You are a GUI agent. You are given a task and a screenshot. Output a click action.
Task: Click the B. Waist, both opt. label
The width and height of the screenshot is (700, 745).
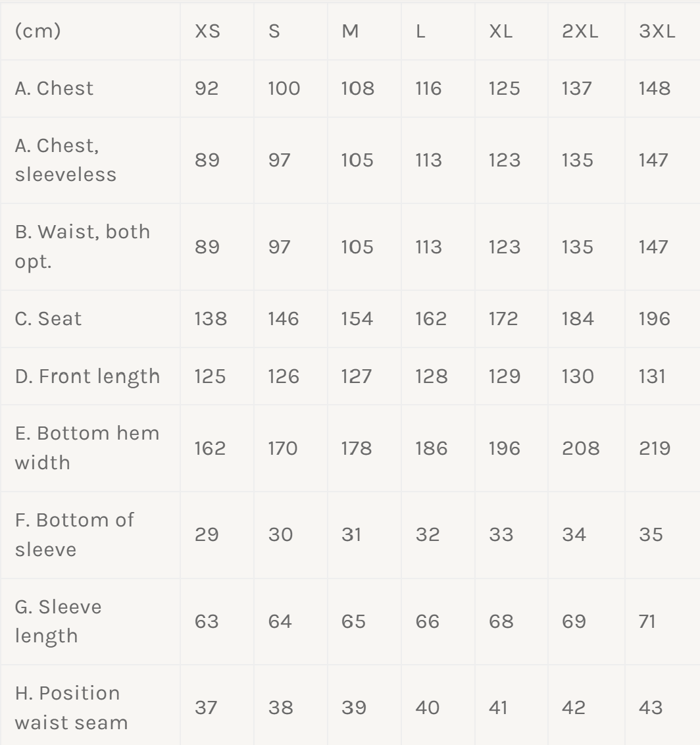(82, 246)
